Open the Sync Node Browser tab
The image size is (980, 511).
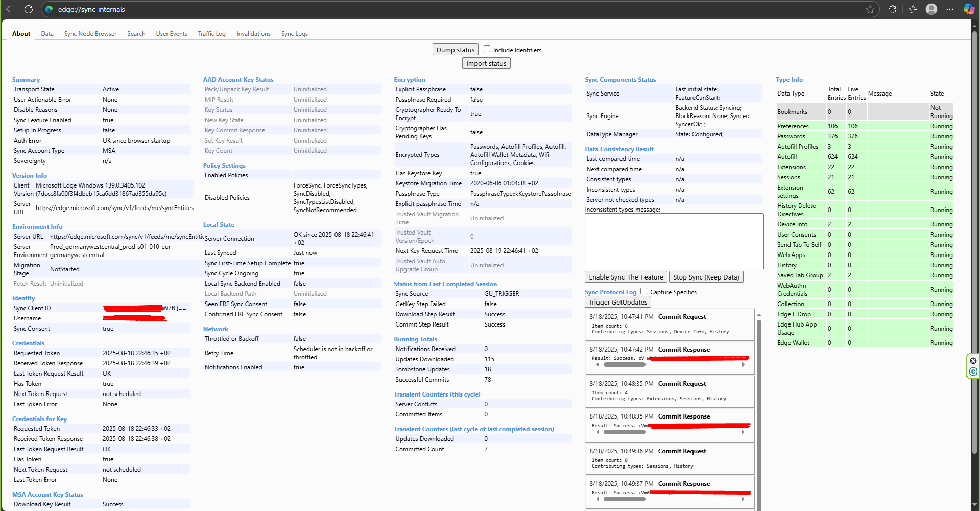pyautogui.click(x=90, y=34)
